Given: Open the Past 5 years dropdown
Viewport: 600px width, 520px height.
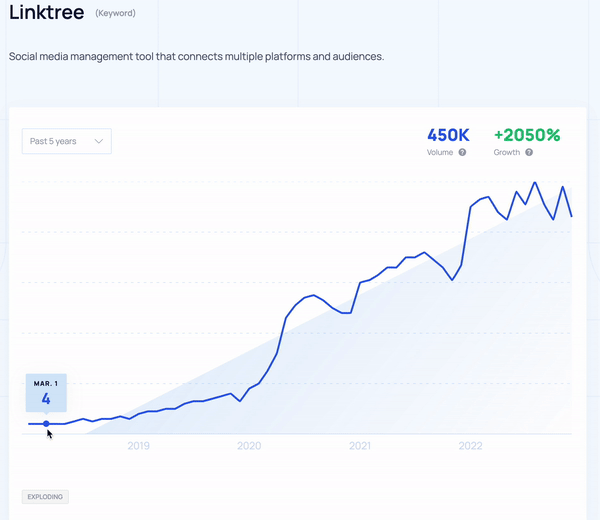Looking at the screenshot, I should 67,141.
